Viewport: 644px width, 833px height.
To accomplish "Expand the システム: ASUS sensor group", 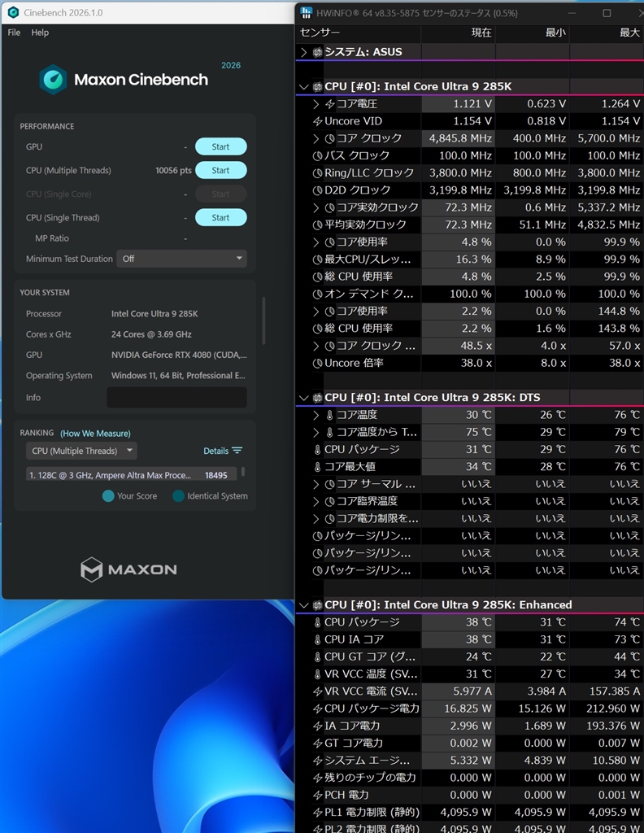I will coord(303,52).
